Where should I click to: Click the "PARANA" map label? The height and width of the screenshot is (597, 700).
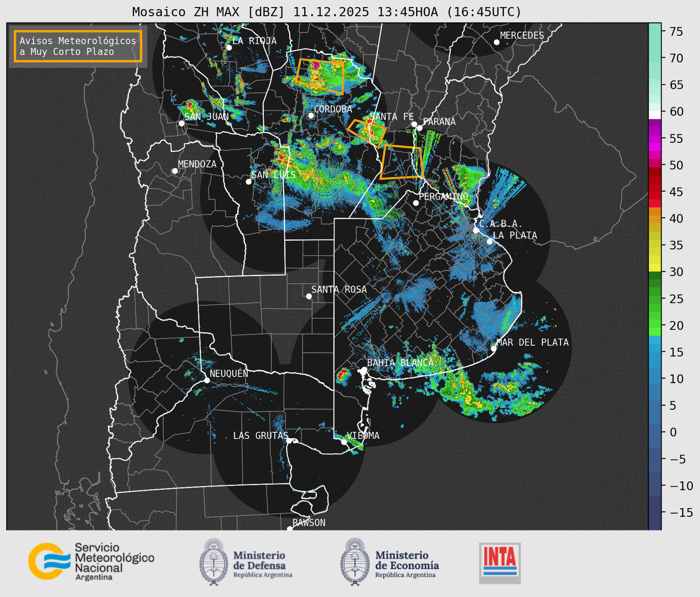(439, 122)
